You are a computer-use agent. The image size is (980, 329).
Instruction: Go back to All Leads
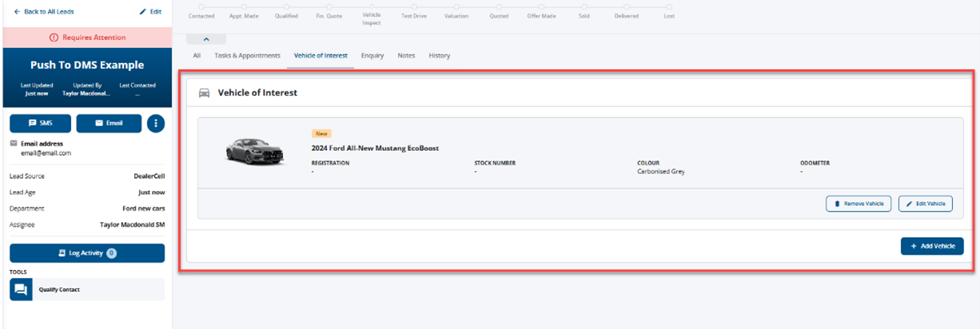[42, 12]
